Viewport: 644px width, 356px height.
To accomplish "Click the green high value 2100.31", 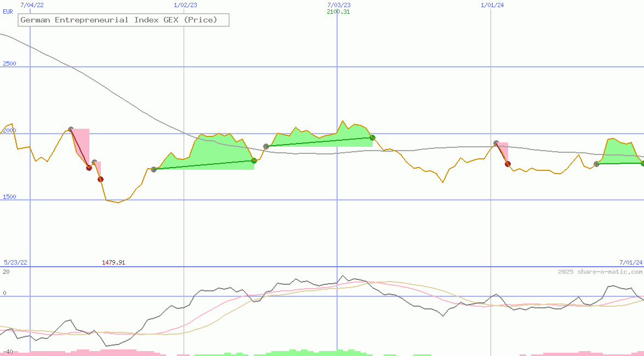I will pos(338,12).
